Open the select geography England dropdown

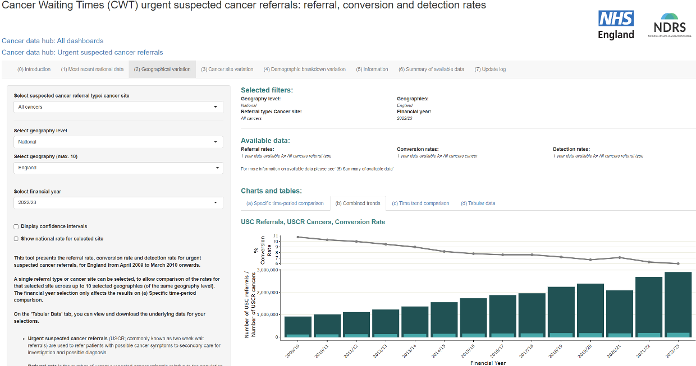pos(118,168)
